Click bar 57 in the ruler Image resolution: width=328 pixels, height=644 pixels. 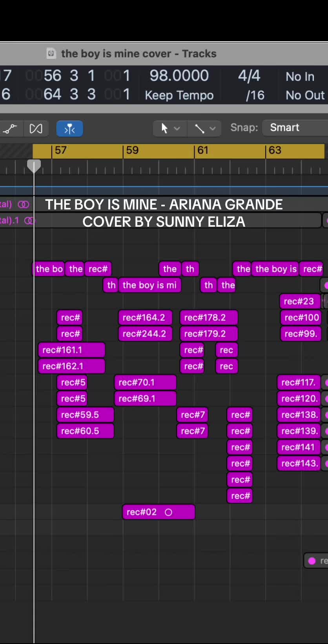[x=60, y=150]
